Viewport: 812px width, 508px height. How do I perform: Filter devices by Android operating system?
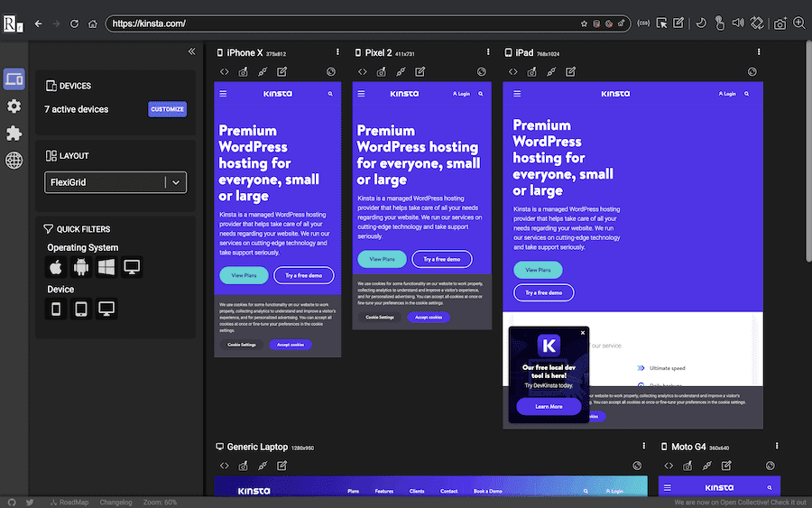pyautogui.click(x=81, y=267)
